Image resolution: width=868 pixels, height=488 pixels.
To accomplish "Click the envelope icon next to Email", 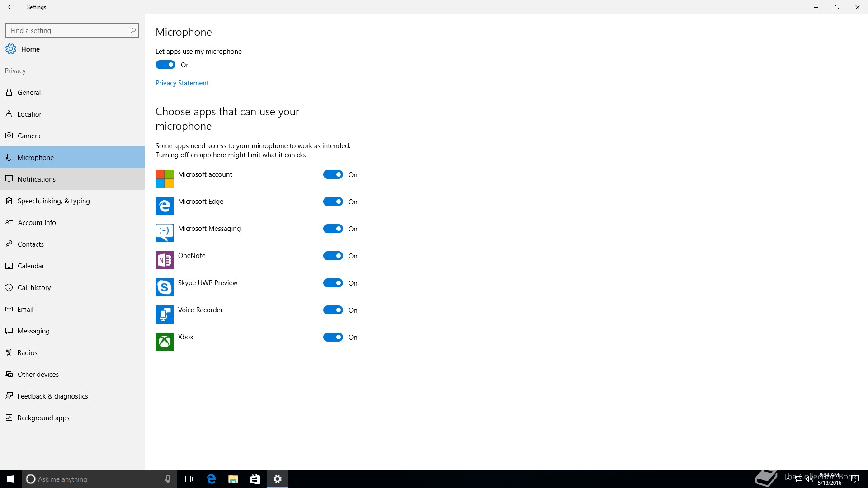I will pos(9,309).
